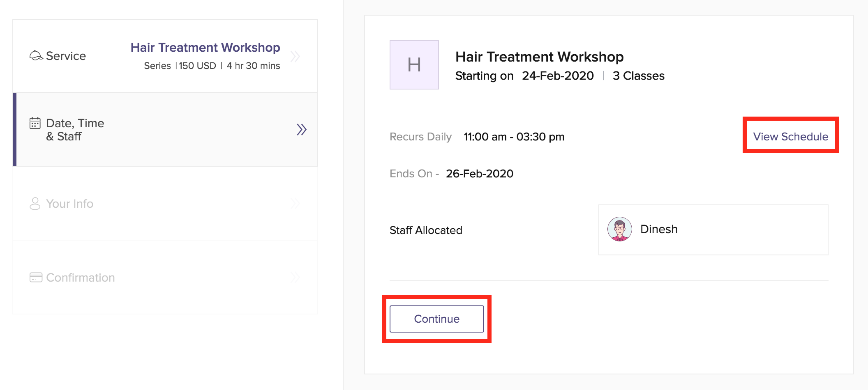Expand the Service step chevron
The height and width of the screenshot is (390, 868).
pos(295,56)
